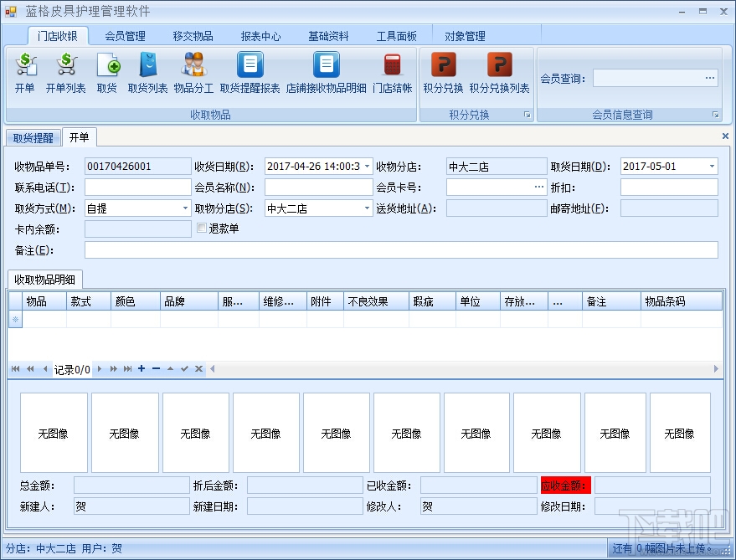Viewport: 736px width, 560px height.
Task: Click the last 无图像 thumbnail
Action: (680, 433)
